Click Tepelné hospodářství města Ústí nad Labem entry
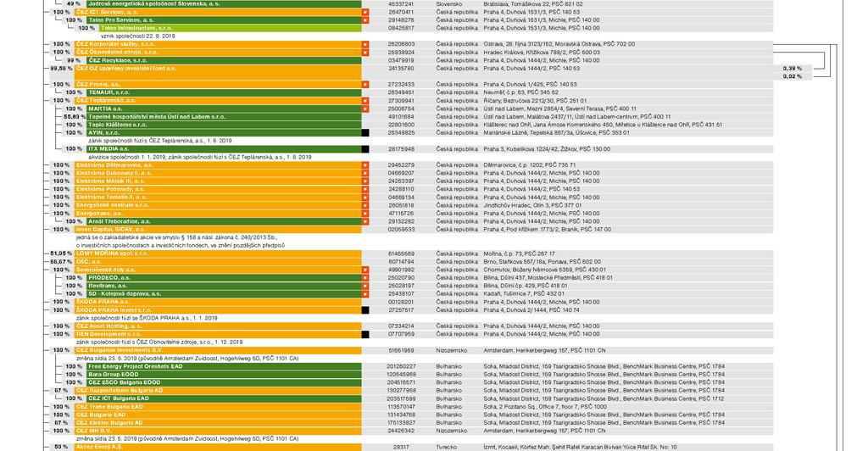Image resolution: width=868 pixels, height=451 pixels. (x=224, y=117)
